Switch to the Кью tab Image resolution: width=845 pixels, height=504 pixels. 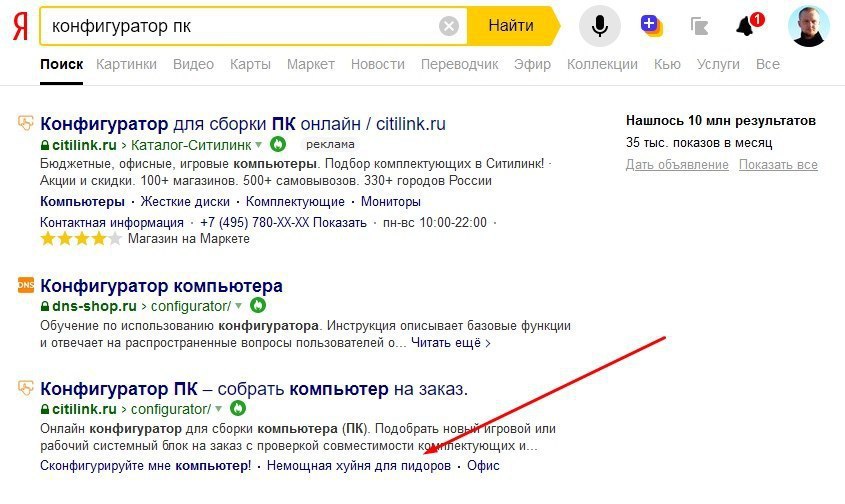tap(667, 64)
